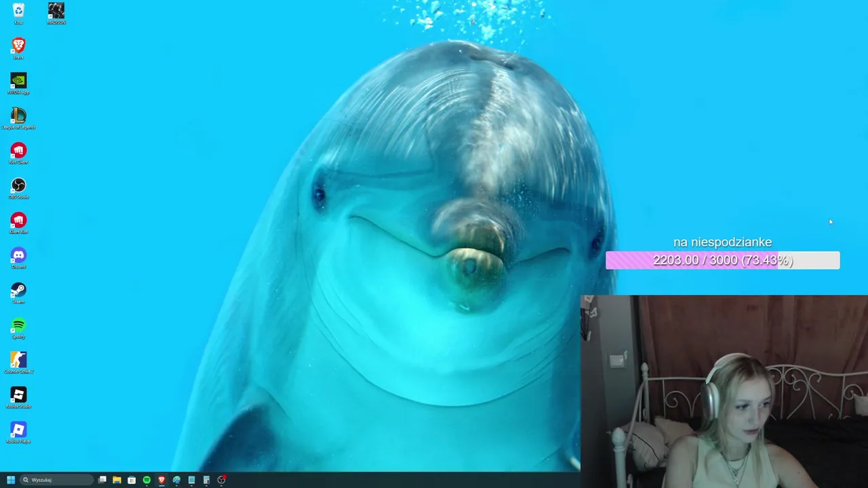Image resolution: width=868 pixels, height=488 pixels.
Task: Select the League of Legends desktop shortcut
Action: [18, 119]
